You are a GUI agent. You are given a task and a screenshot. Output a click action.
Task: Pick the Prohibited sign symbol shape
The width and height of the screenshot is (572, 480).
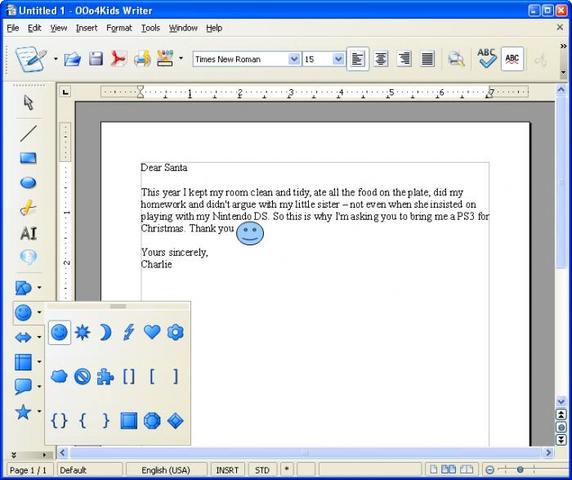82,376
